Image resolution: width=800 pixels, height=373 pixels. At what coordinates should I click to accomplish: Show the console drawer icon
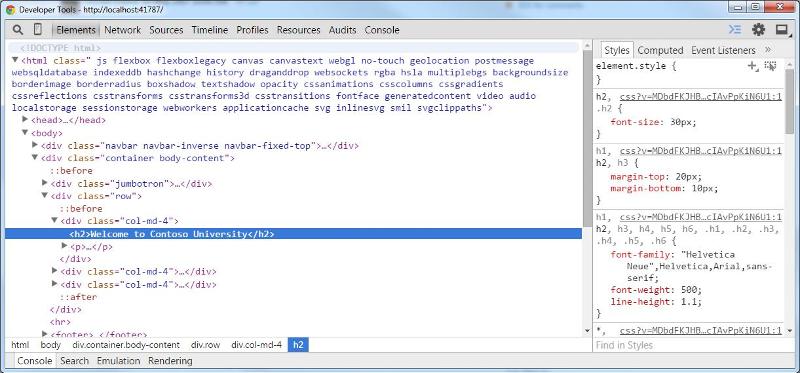(735, 30)
